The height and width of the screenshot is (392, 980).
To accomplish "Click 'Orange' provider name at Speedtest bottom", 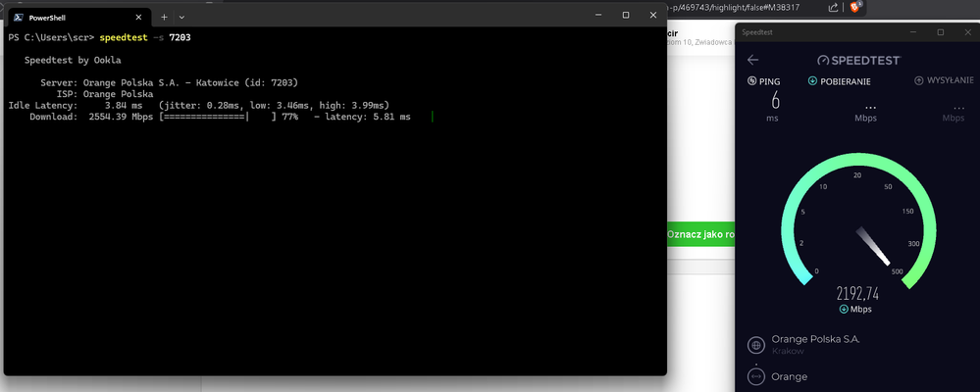I will click(790, 376).
